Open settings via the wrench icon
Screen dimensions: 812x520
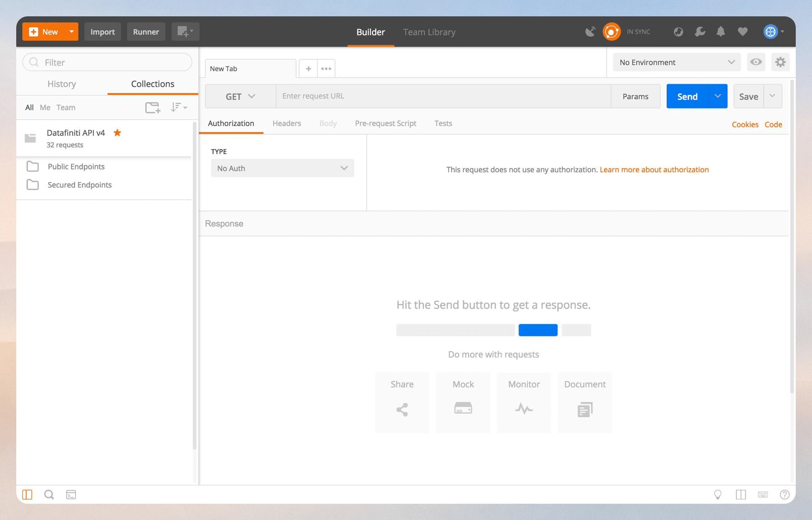point(699,31)
